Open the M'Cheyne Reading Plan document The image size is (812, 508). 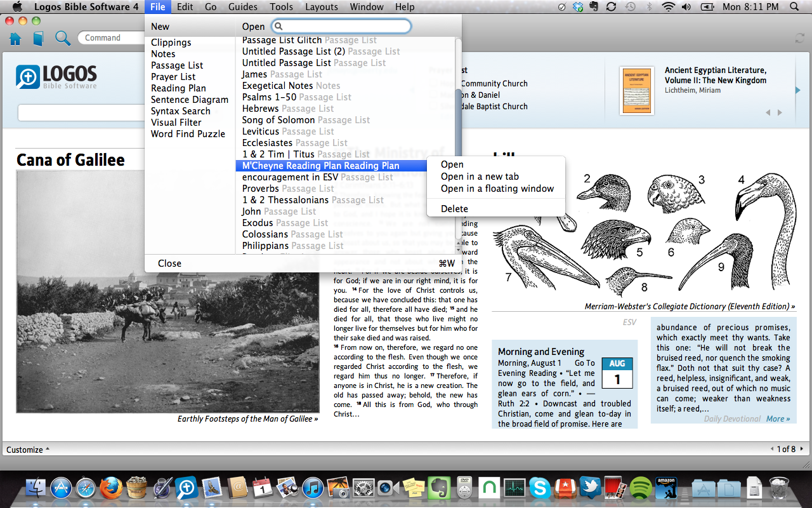click(x=330, y=166)
